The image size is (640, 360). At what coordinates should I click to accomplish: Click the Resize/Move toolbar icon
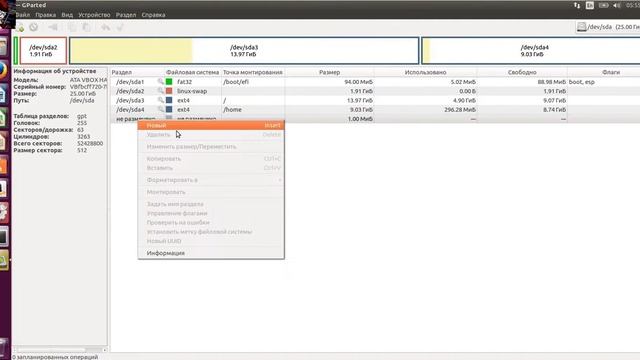[x=53, y=27]
